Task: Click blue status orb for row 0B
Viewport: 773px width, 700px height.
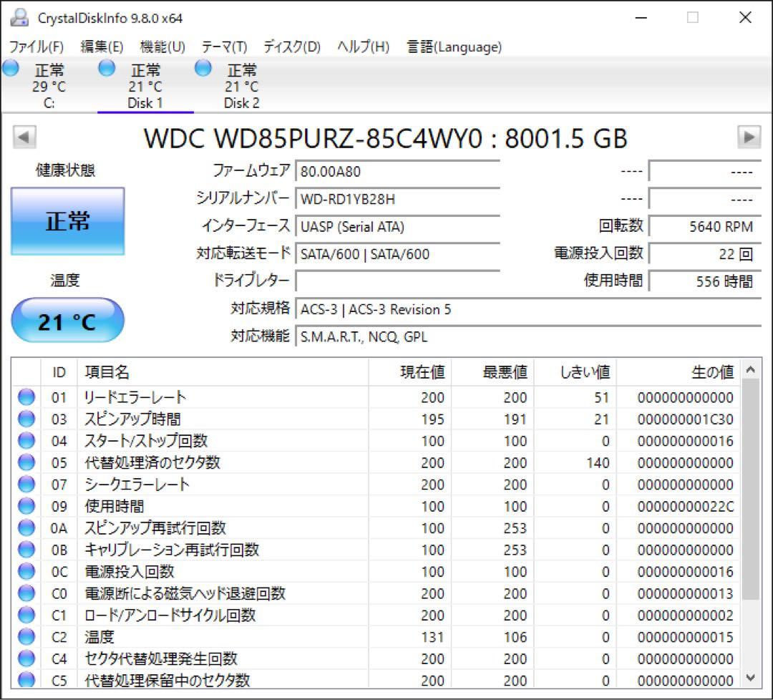Action: pos(26,550)
